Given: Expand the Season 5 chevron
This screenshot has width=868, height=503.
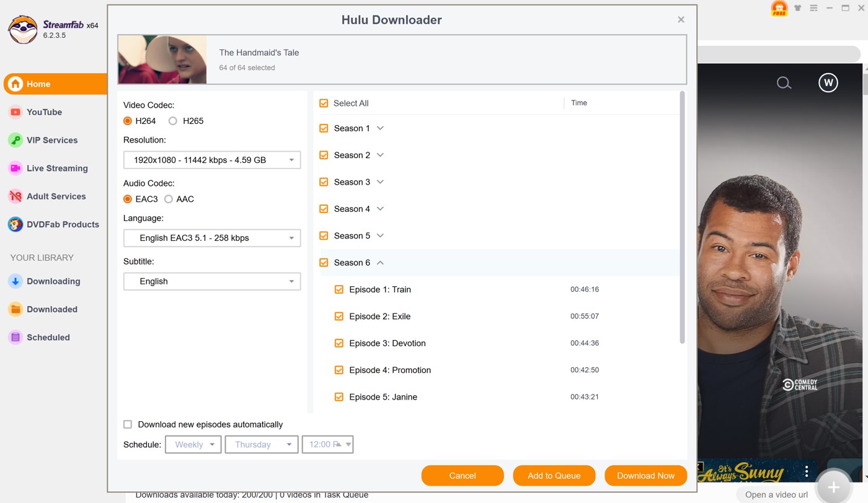Looking at the screenshot, I should coord(381,235).
